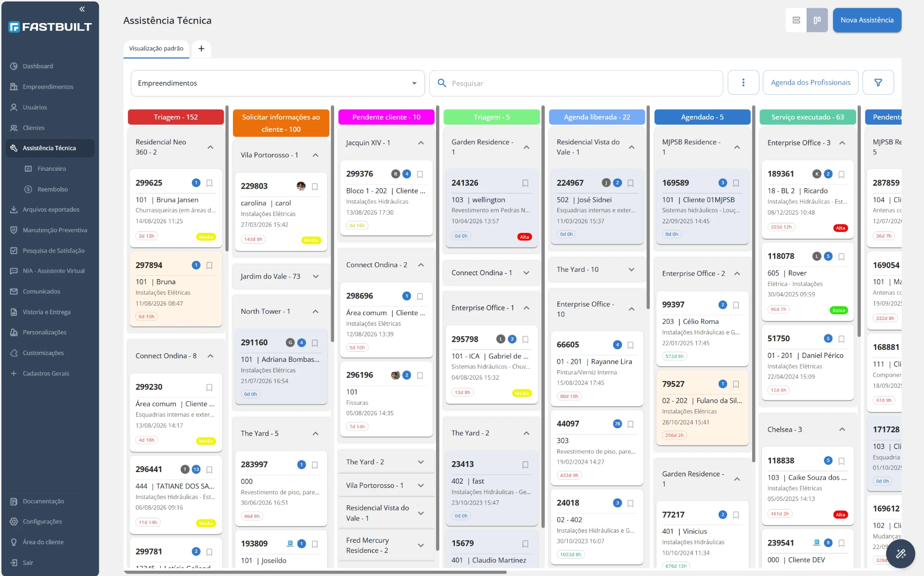Select the Visualização padrão tab
Image resolution: width=924 pixels, height=576 pixels.
(x=156, y=49)
